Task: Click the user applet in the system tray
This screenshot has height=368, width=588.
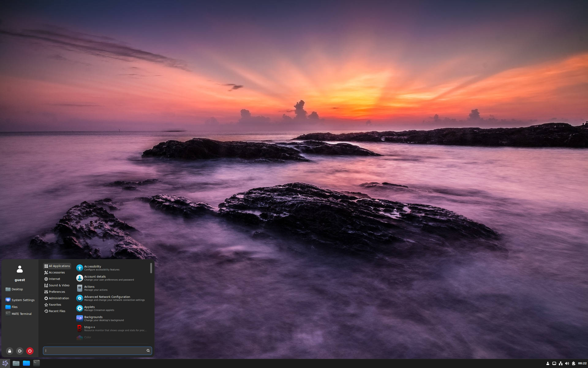Action: (548, 363)
